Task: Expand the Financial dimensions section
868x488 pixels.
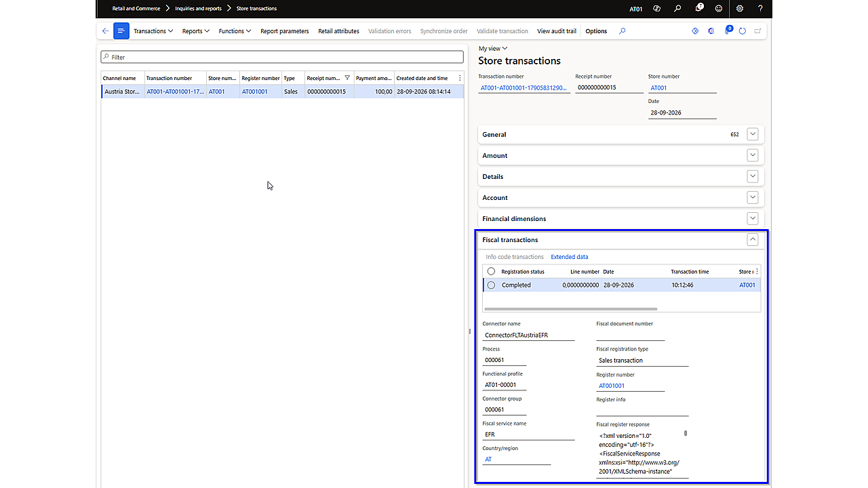Action: pyautogui.click(x=752, y=218)
